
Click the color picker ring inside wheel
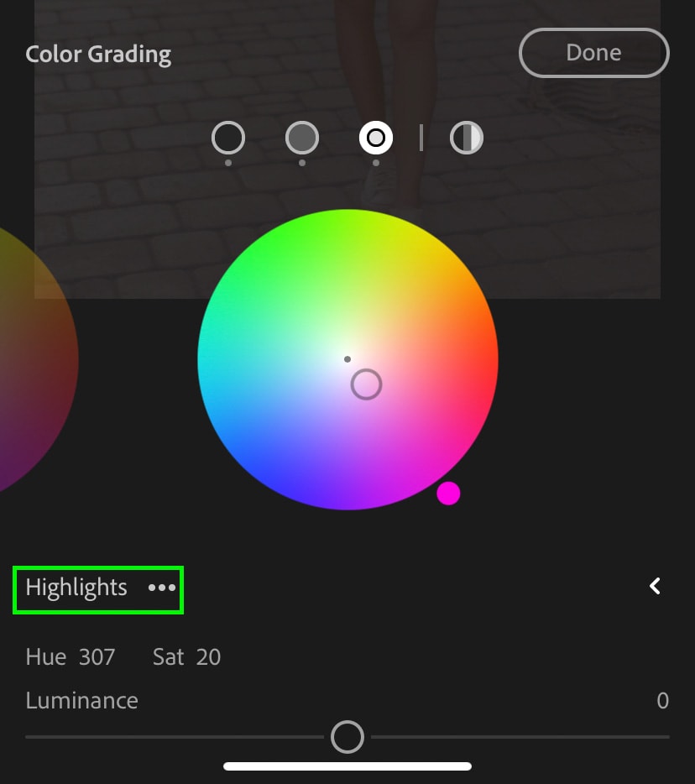367,384
